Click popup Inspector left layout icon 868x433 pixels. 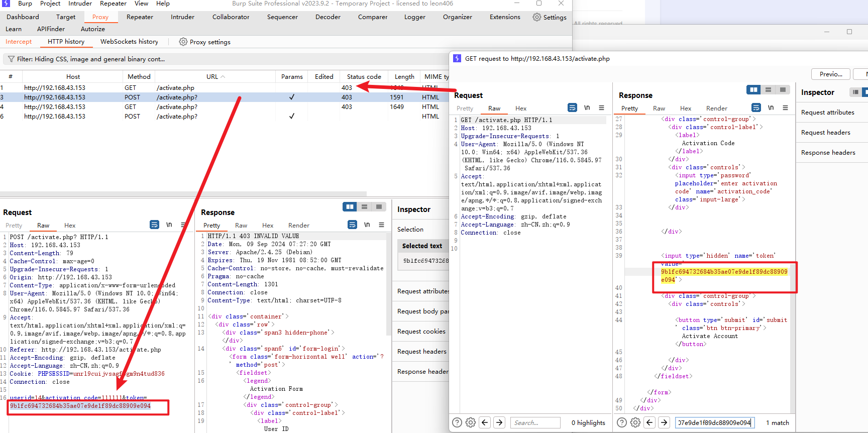(x=855, y=92)
